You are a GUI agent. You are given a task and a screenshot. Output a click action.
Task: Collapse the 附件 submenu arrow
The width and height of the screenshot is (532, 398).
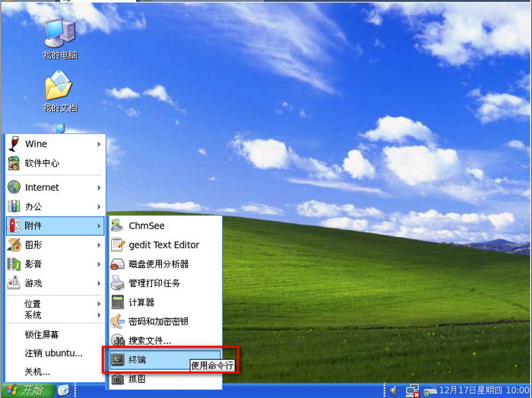tap(99, 226)
